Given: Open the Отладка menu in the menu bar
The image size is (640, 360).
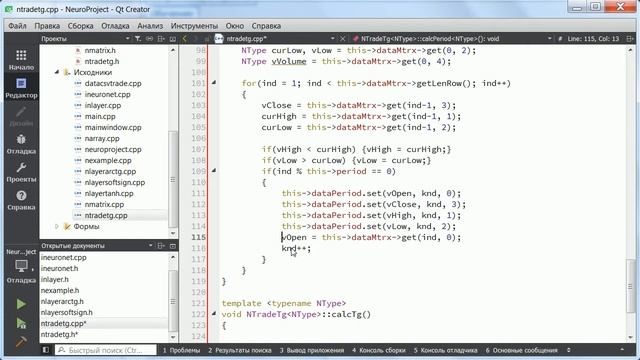Looking at the screenshot, I should [x=115, y=26].
